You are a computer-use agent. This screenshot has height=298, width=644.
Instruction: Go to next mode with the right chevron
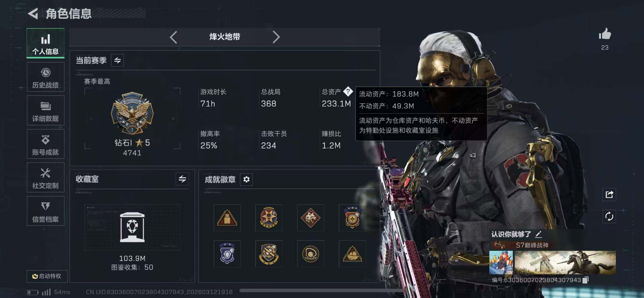click(276, 37)
